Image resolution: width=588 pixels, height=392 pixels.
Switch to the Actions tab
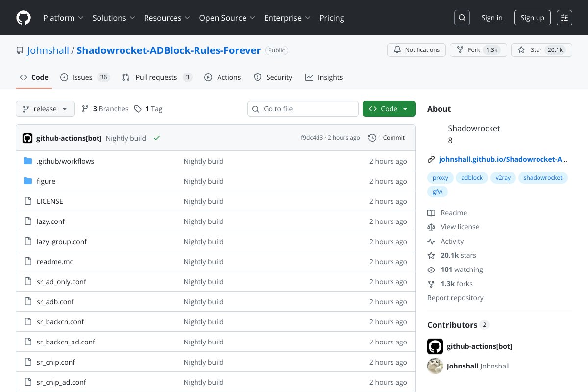(x=222, y=77)
